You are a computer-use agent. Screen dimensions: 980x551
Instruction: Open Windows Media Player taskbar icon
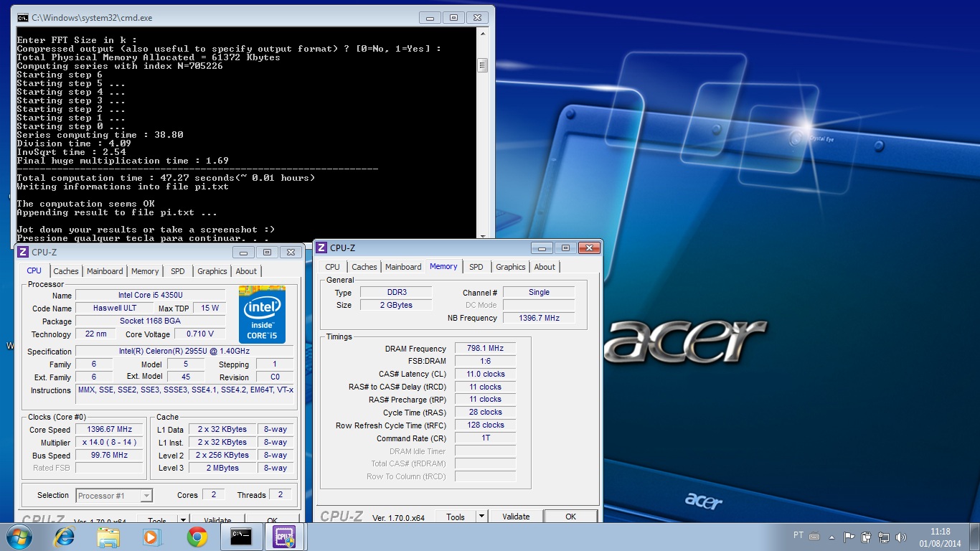pos(151,537)
